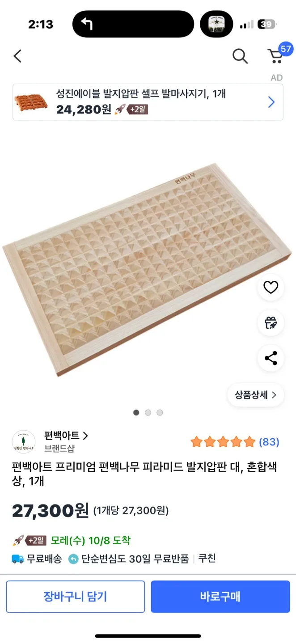Viewport: 296px width, 644px height.
Task: Tap the back arrow at top left
Action: coord(17,56)
